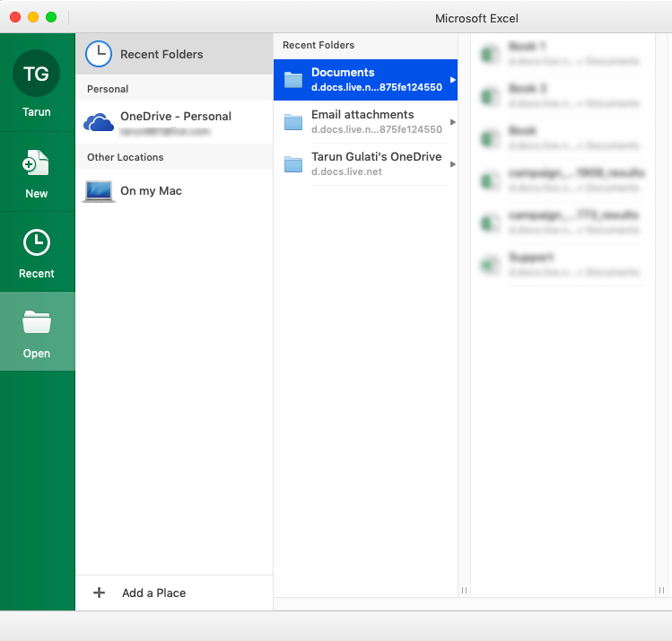The image size is (672, 641).
Task: Click the Excel file icon for Book 1
Action: pyautogui.click(x=490, y=54)
